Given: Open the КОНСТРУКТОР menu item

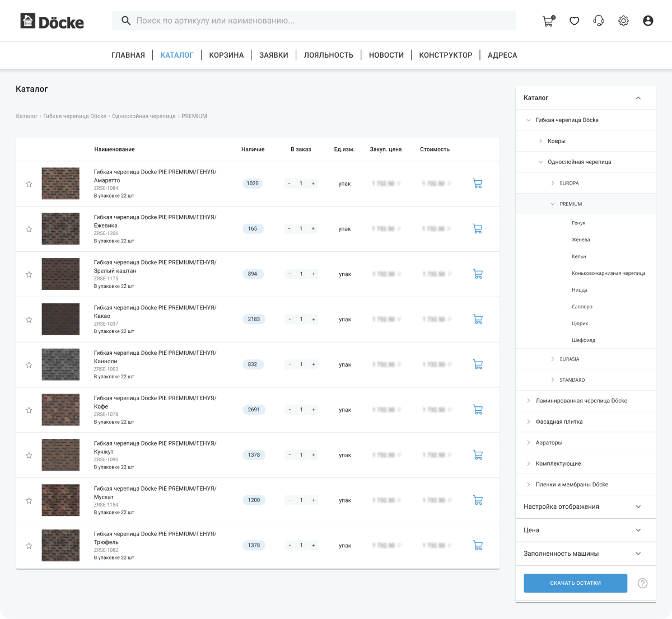Looking at the screenshot, I should [446, 55].
